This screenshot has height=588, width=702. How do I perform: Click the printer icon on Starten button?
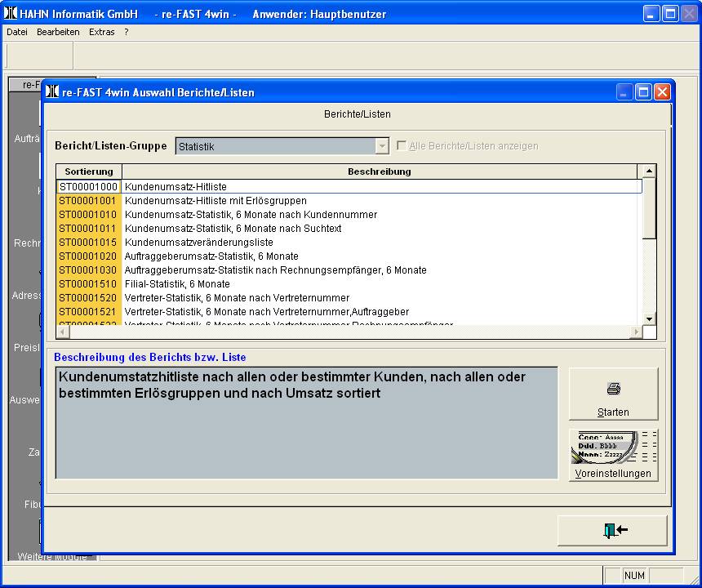point(613,388)
